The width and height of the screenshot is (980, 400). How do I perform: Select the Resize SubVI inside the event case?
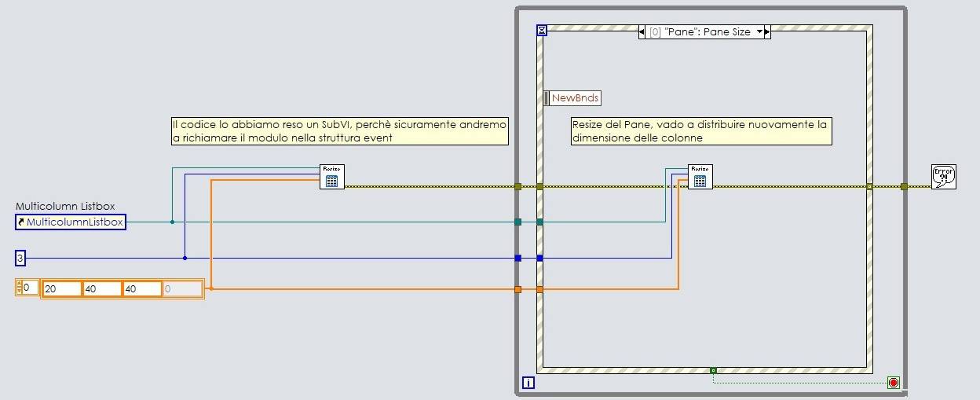click(700, 177)
